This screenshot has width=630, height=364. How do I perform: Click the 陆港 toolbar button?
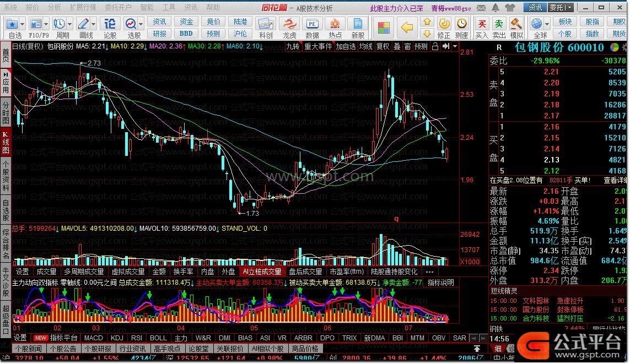pyautogui.click(x=240, y=21)
